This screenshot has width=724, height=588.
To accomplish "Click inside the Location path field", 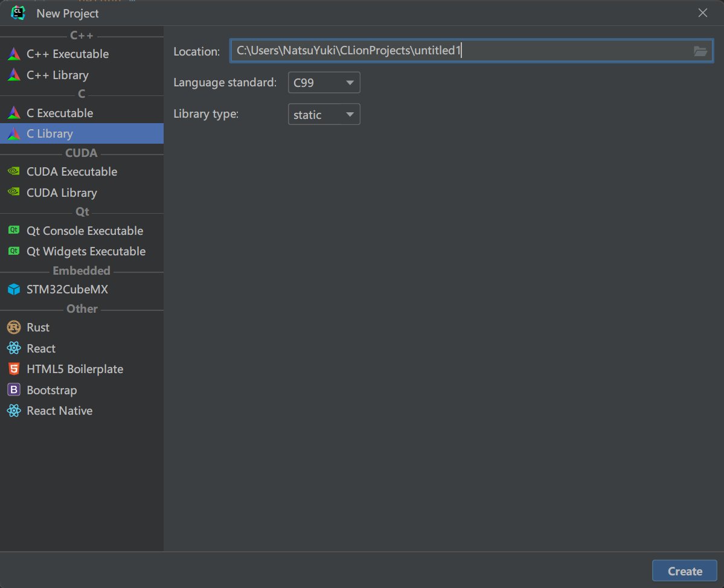I will [x=459, y=51].
